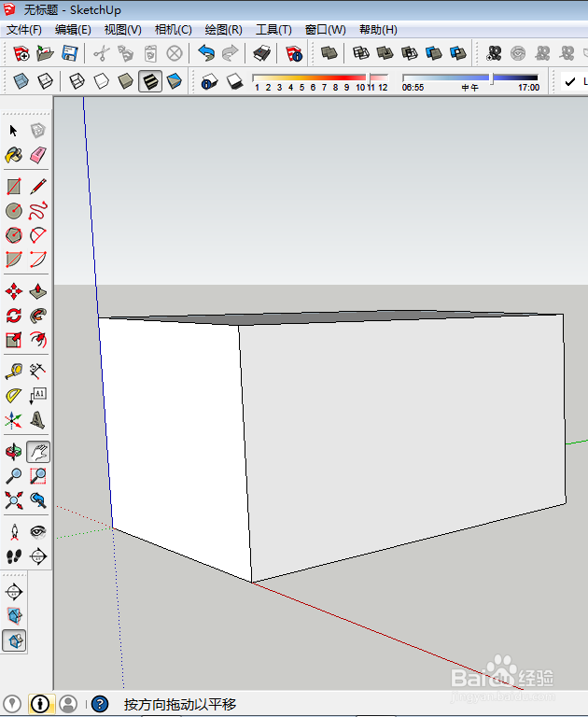Open the 相机(C) menu
Image resolution: width=588 pixels, height=717 pixels.
click(x=173, y=30)
